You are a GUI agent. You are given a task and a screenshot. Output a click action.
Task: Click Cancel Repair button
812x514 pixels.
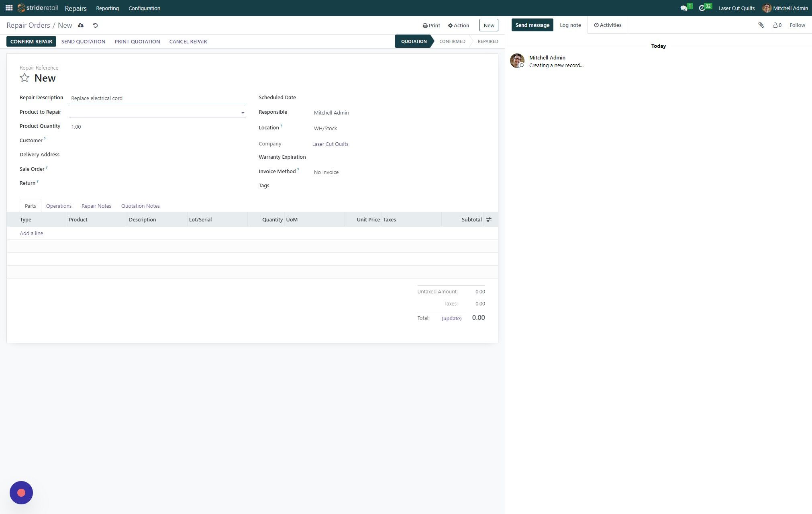pyautogui.click(x=188, y=41)
